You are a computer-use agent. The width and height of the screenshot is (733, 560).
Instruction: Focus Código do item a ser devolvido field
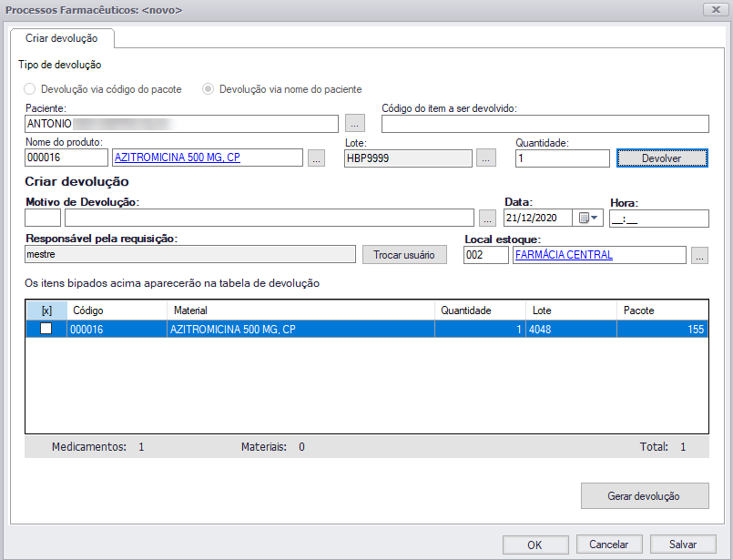coord(545,124)
